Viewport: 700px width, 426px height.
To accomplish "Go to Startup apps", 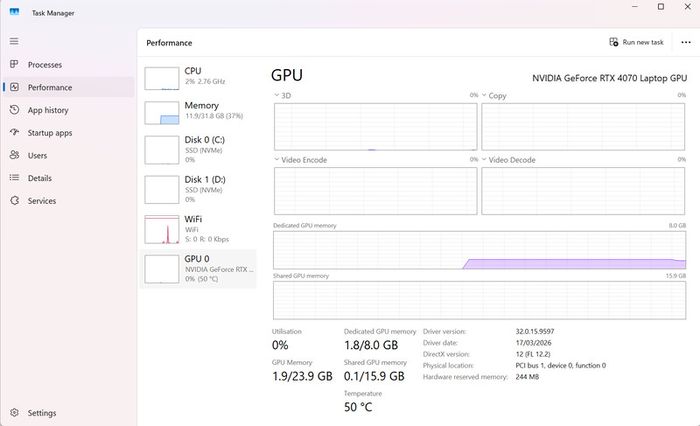I will (69, 133).
